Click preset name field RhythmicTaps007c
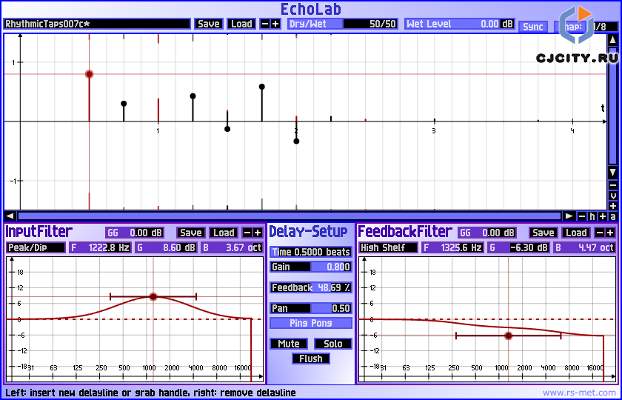This screenshot has width=622, height=400. (97, 24)
